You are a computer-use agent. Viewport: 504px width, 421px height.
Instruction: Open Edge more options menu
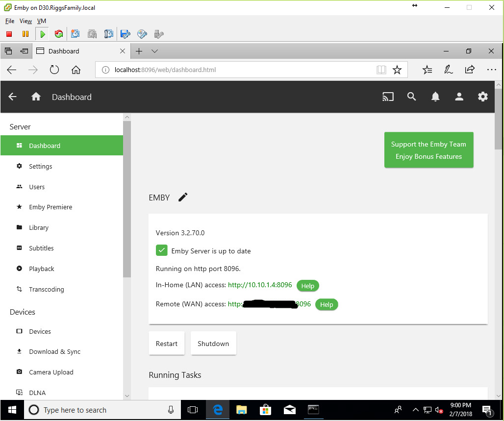491,70
